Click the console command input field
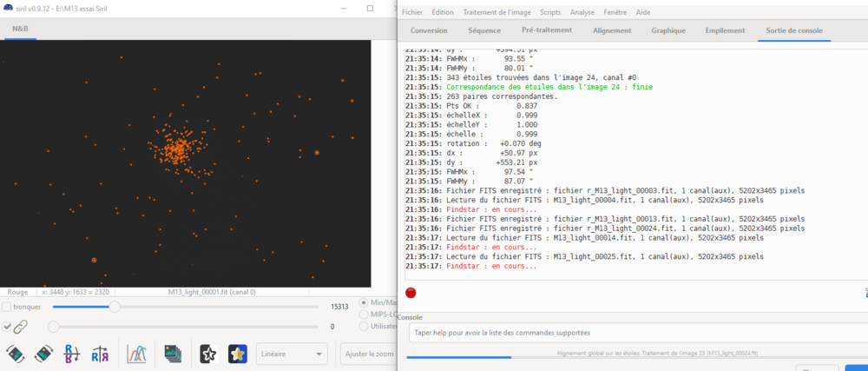This screenshot has width=868, height=371. 638,333
